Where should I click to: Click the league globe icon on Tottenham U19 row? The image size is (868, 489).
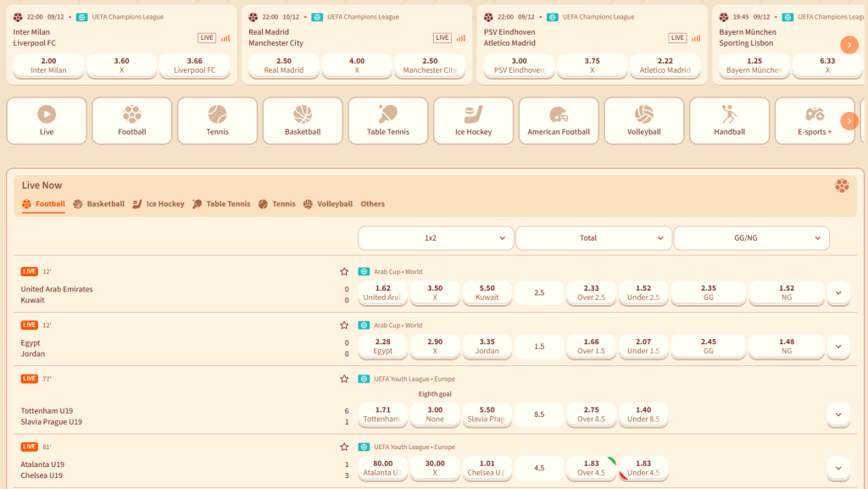tap(364, 379)
